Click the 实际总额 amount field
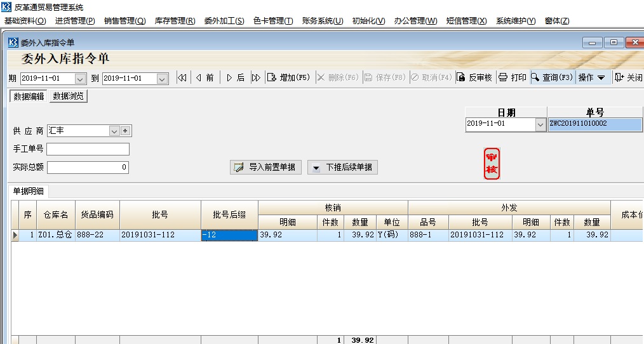This screenshot has width=644, height=344. [x=88, y=167]
